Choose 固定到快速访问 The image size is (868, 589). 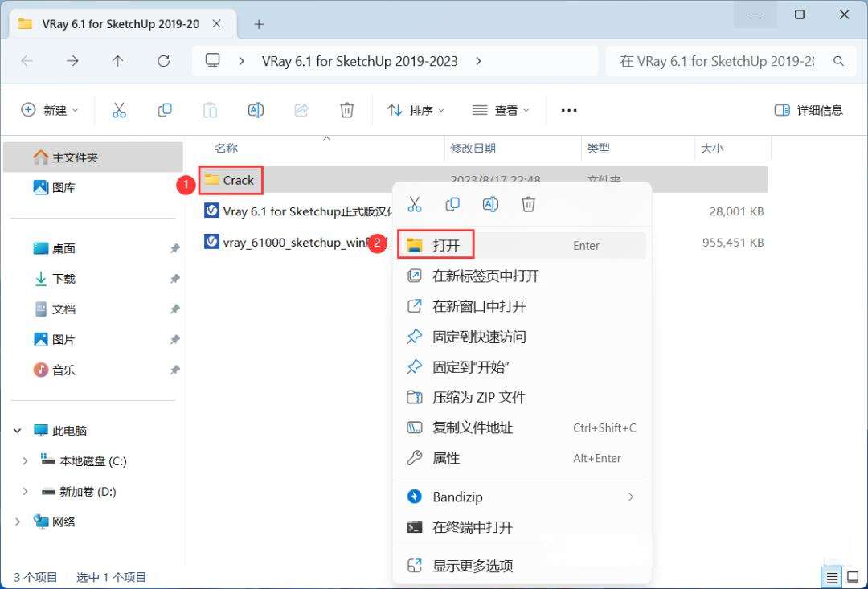pyautogui.click(x=522, y=337)
